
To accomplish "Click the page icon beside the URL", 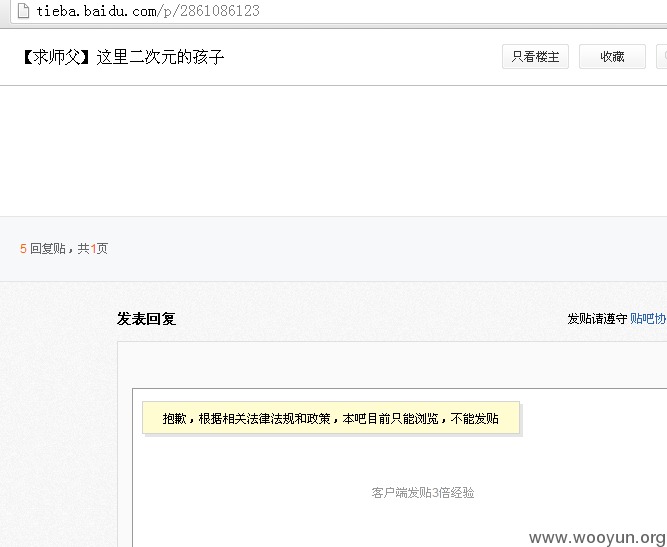I will tap(23, 11).
